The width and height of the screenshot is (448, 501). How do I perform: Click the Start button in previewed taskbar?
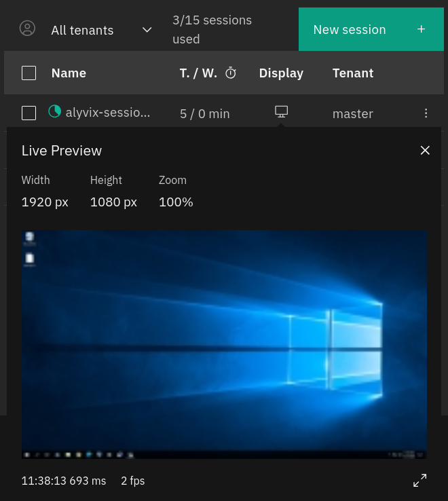click(27, 455)
